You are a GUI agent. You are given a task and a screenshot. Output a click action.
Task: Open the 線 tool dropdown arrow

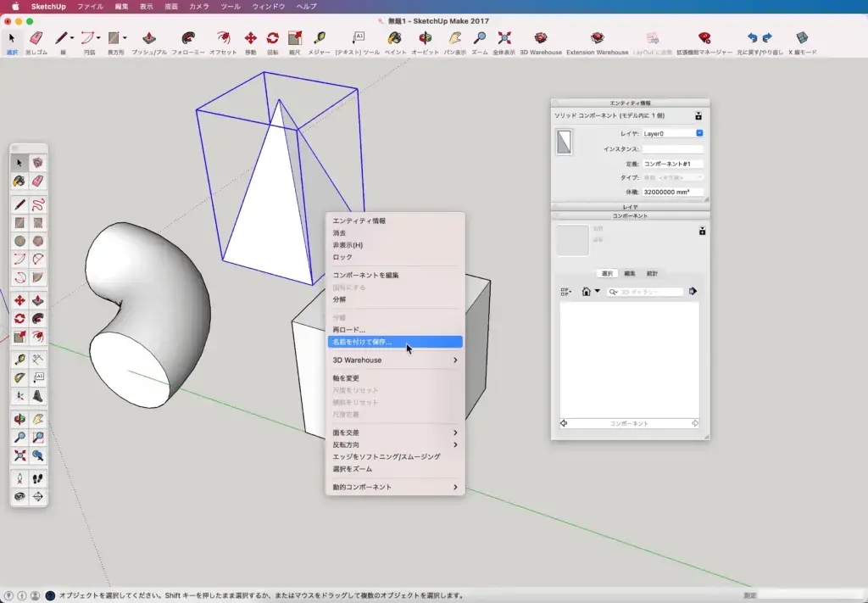click(x=72, y=37)
